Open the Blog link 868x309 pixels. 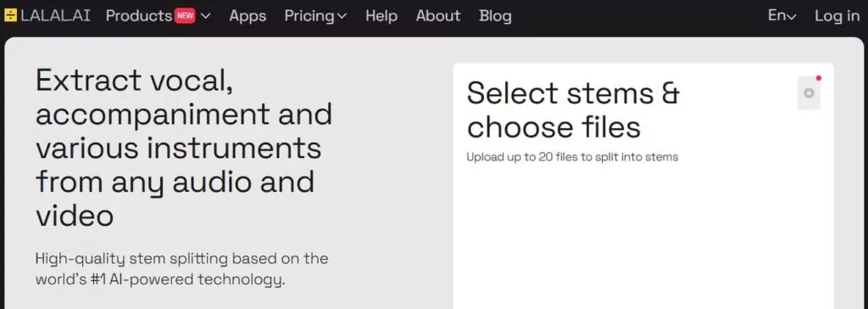tap(495, 16)
